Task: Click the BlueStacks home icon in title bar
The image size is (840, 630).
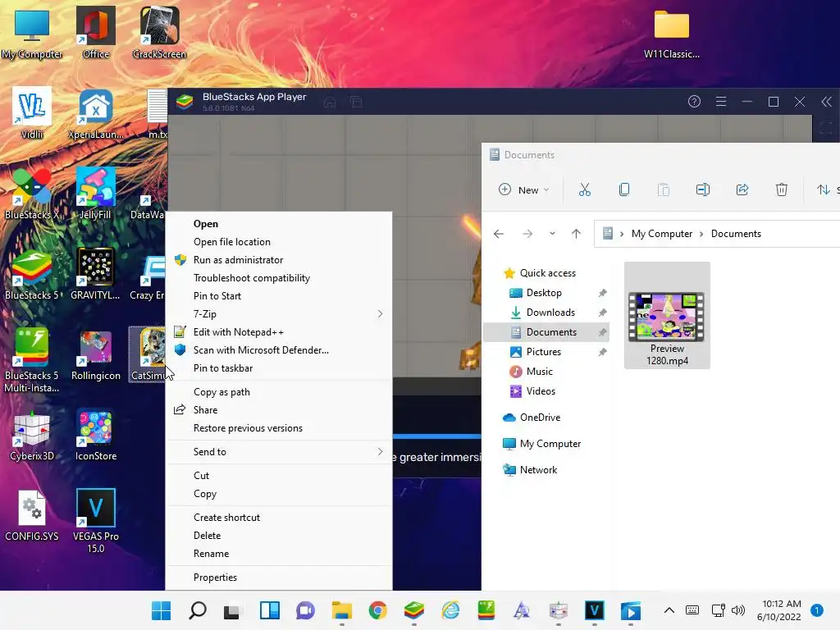Action: pos(330,102)
